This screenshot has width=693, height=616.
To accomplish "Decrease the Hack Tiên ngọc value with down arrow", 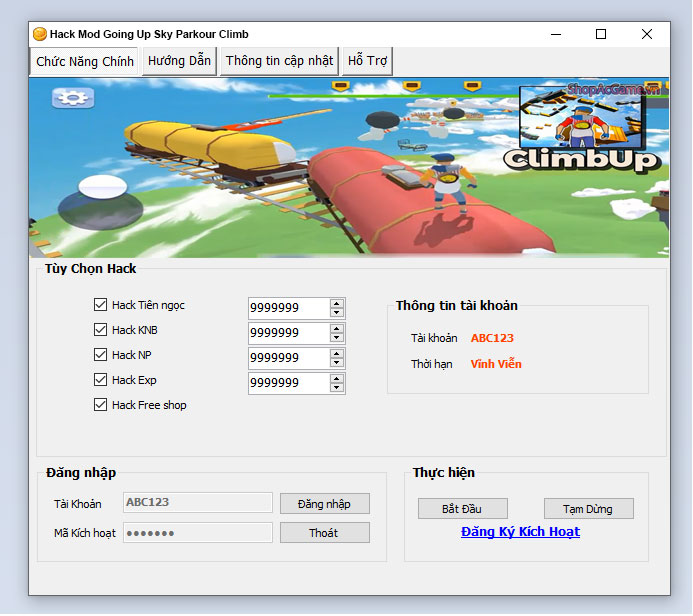I will (x=337, y=312).
